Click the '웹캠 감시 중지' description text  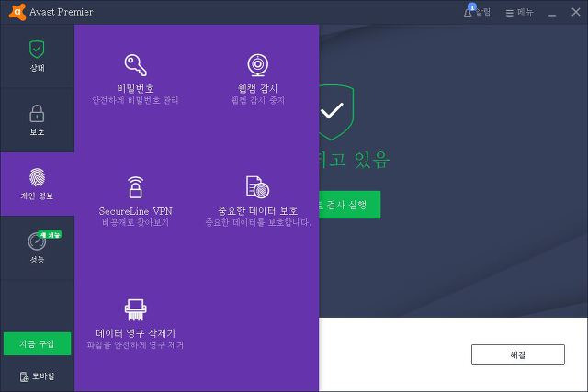[x=257, y=100]
